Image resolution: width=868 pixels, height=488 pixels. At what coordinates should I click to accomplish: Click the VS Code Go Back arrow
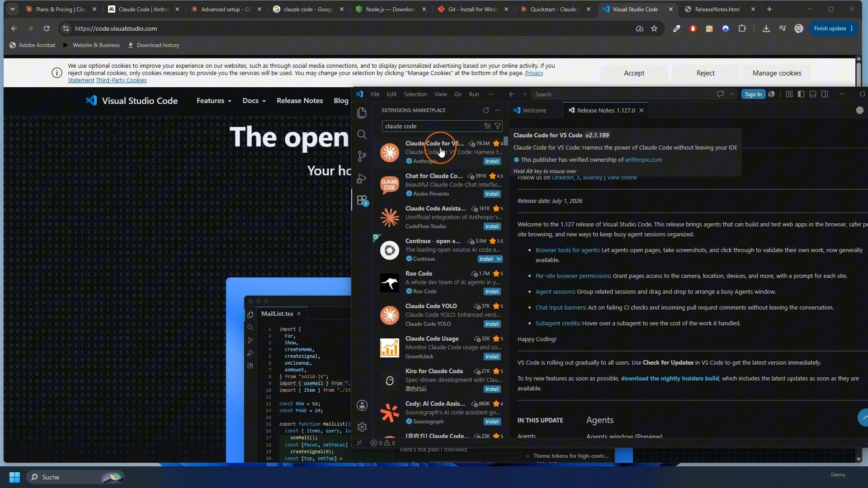pos(512,94)
